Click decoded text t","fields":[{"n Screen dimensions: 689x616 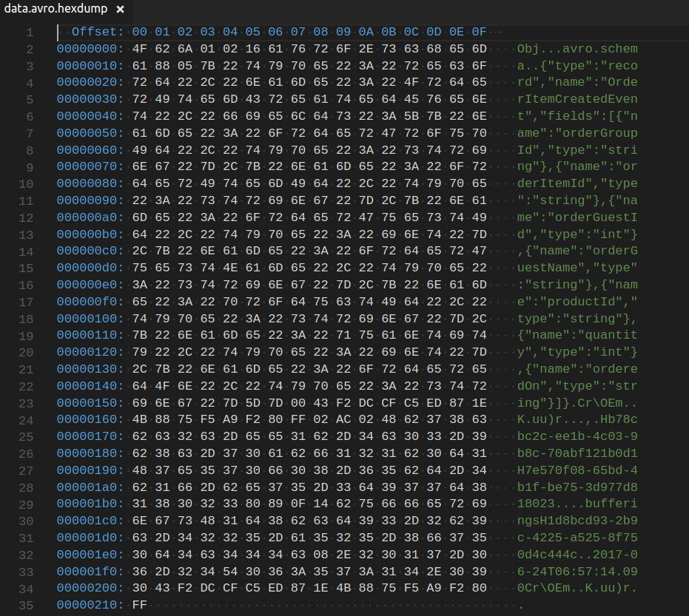coord(577,116)
